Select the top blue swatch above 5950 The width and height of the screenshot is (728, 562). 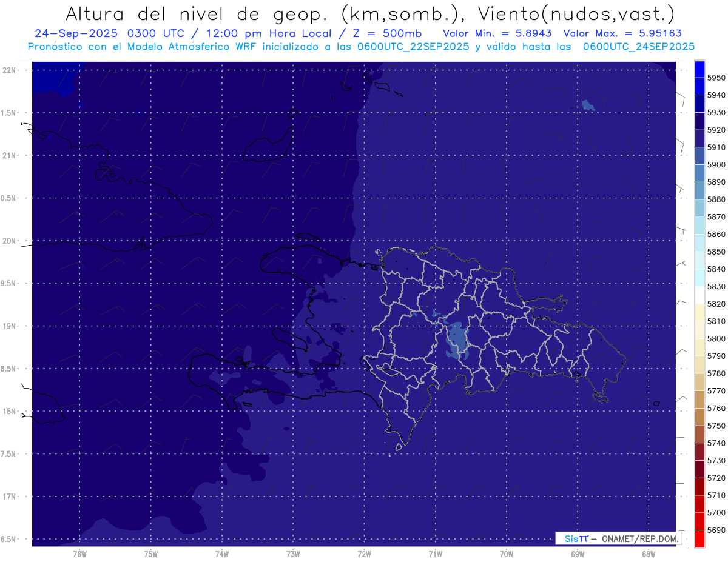point(699,69)
